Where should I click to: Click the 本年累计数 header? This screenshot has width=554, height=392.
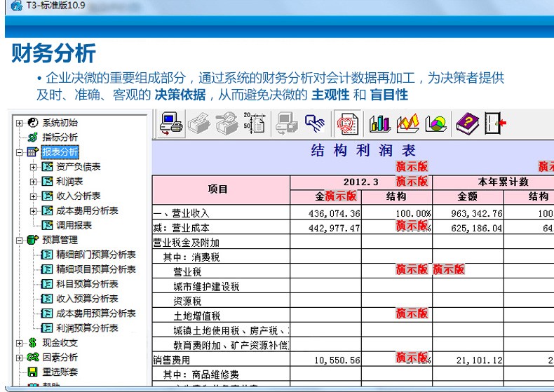(x=503, y=182)
